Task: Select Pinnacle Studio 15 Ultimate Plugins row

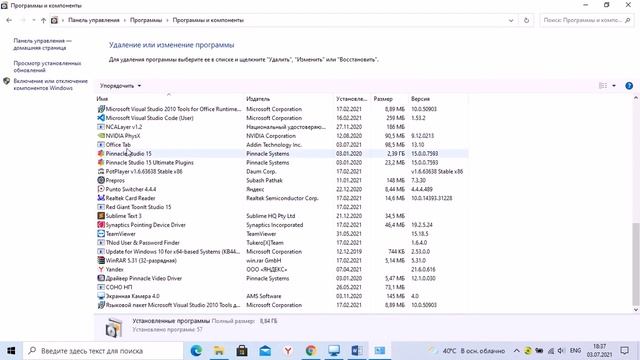Action: (x=282, y=162)
